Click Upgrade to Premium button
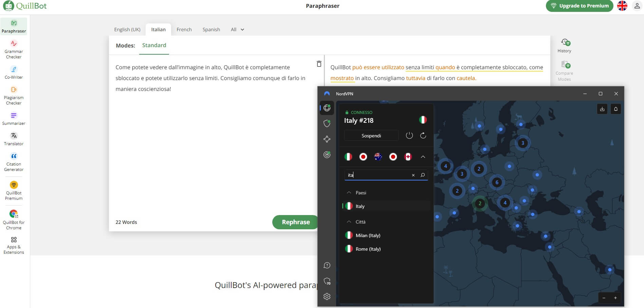Viewport: 644px width, 308px height. point(579,6)
